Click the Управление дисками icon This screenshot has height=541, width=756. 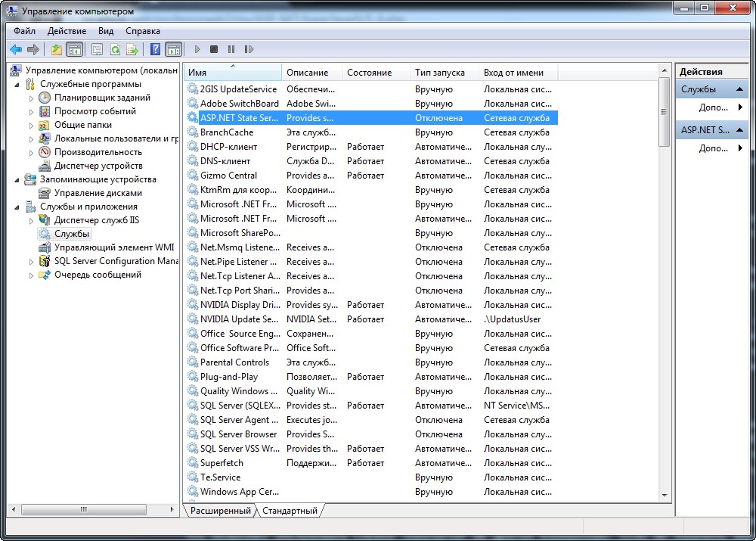[x=45, y=193]
